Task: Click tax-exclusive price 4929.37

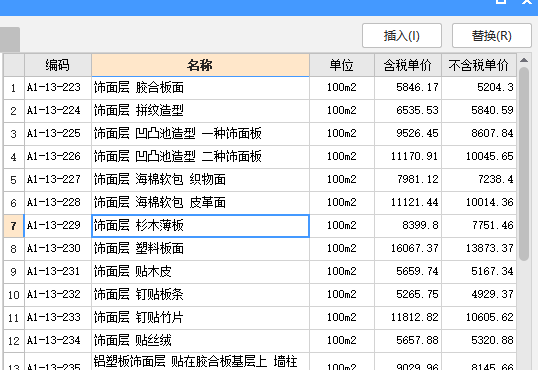Action: (x=479, y=295)
